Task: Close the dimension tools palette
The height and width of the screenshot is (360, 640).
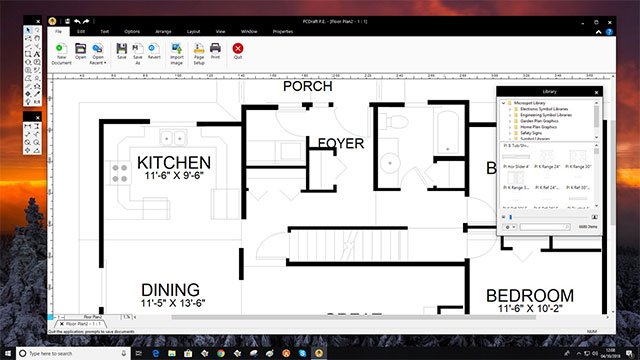Action: point(38,118)
